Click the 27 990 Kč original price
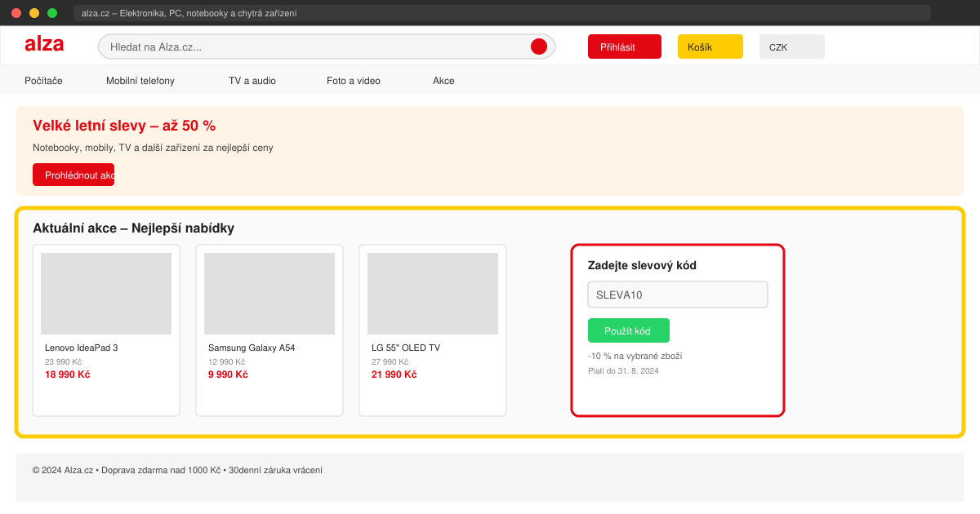Screen dimensions: 980x514 point(390,361)
